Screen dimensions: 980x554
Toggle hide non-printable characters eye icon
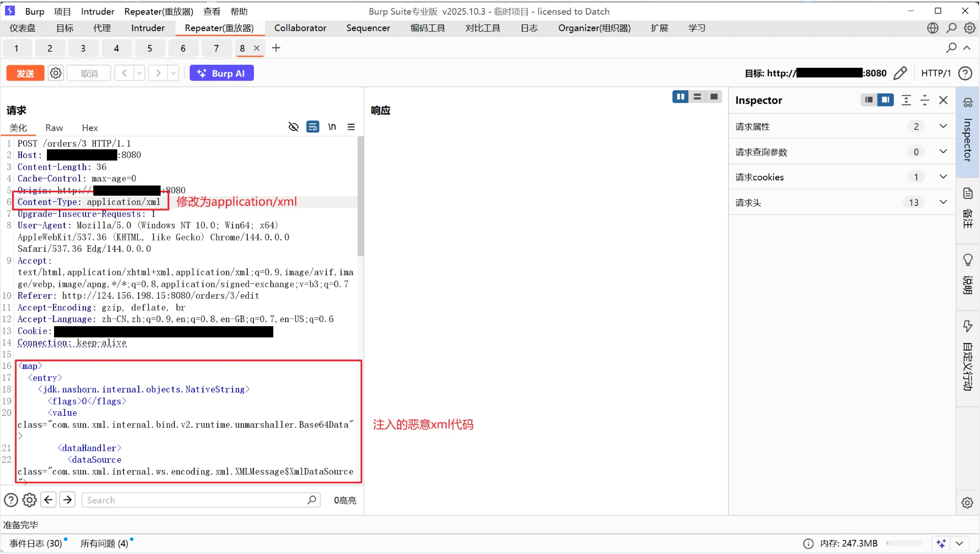coord(293,127)
